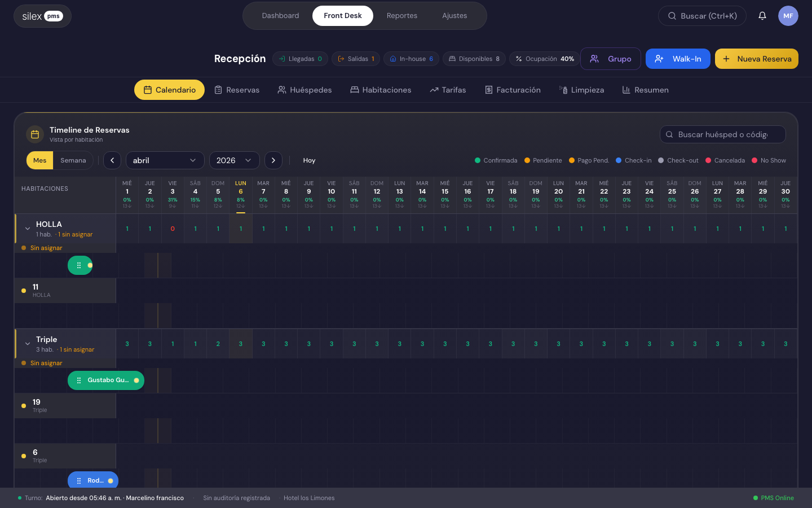Open the Habitaciones tab
This screenshot has width=812, height=508.
coord(381,90)
